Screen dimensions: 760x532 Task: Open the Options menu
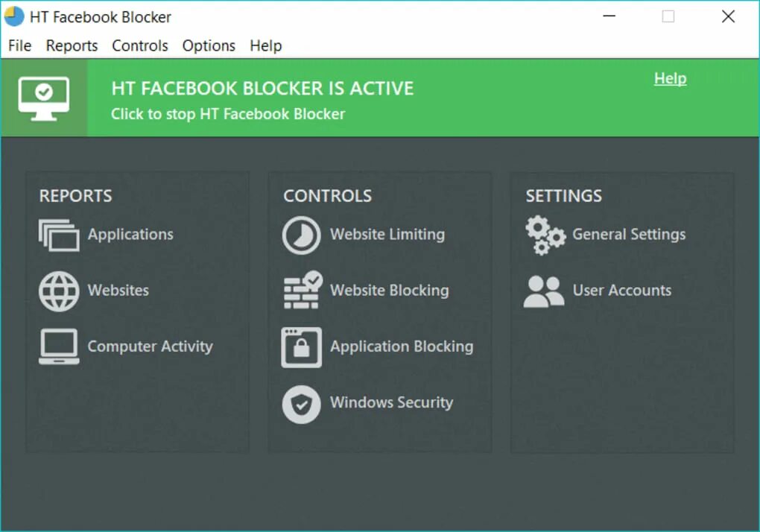[x=209, y=45]
